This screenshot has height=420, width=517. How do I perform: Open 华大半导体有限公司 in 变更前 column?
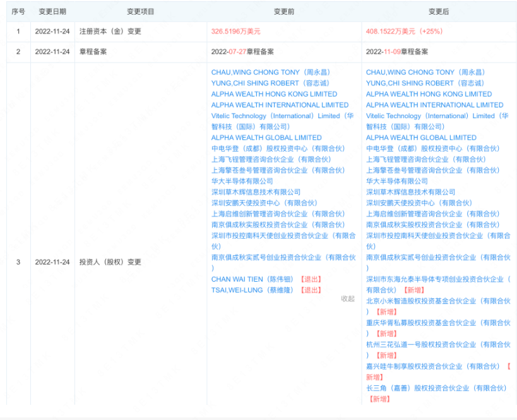point(242,181)
